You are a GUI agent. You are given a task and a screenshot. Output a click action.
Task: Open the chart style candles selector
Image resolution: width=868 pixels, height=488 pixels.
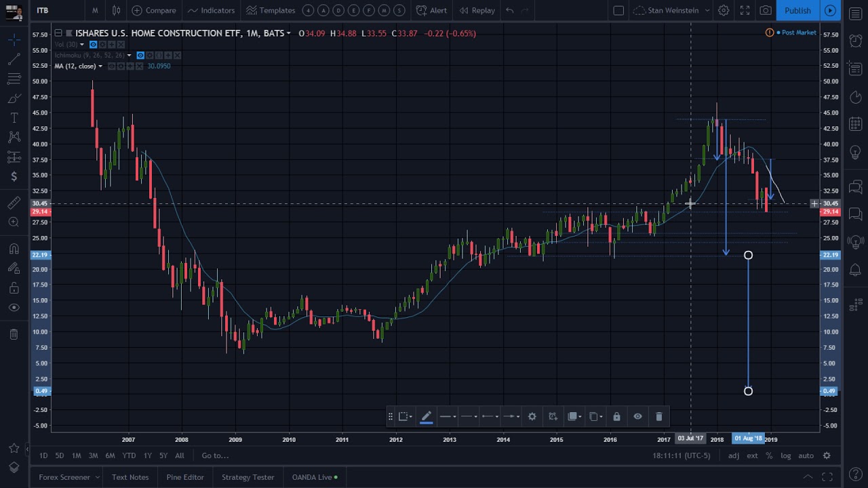(x=117, y=10)
